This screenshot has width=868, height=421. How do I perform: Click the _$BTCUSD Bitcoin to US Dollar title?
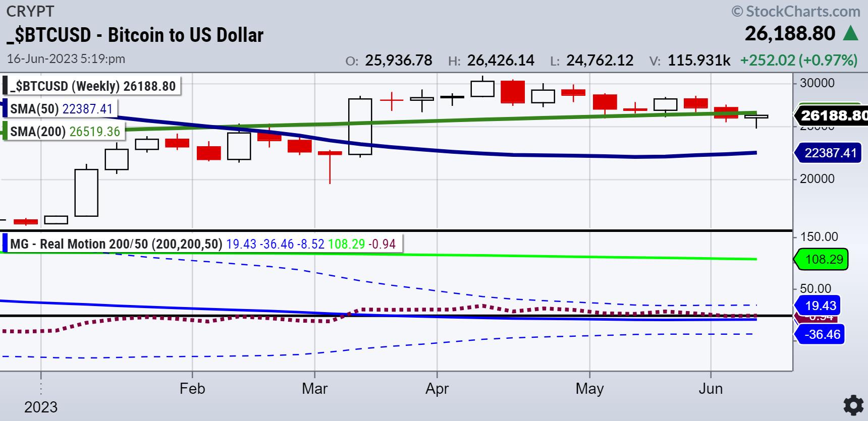pyautogui.click(x=135, y=35)
